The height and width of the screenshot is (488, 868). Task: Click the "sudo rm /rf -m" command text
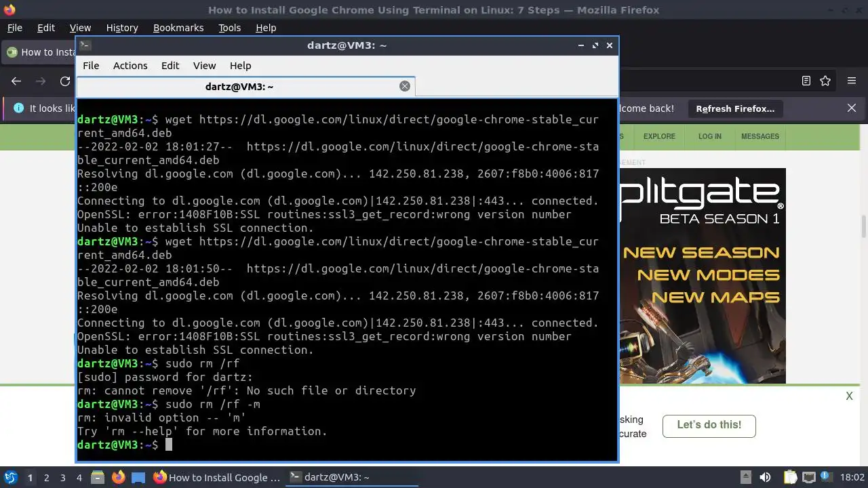tap(213, 404)
